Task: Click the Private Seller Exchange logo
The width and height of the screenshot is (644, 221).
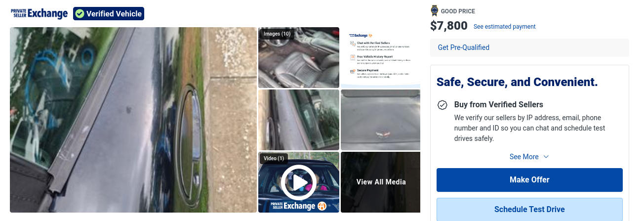Action: [x=39, y=14]
